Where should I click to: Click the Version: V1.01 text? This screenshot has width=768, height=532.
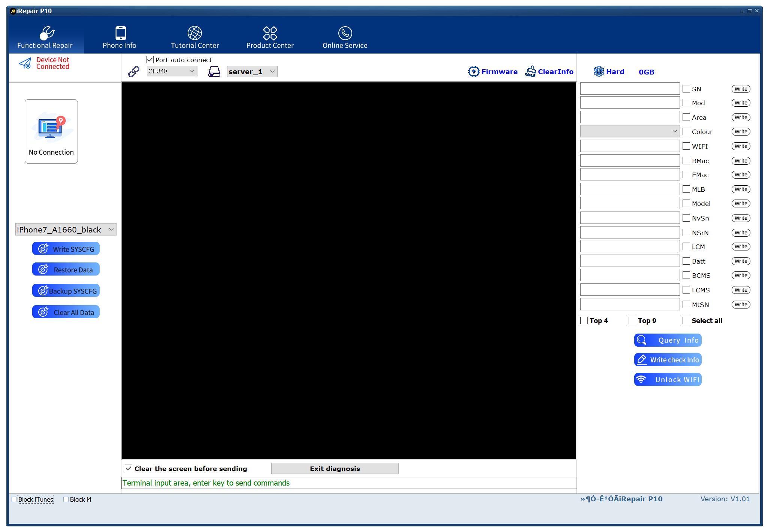pos(725,499)
